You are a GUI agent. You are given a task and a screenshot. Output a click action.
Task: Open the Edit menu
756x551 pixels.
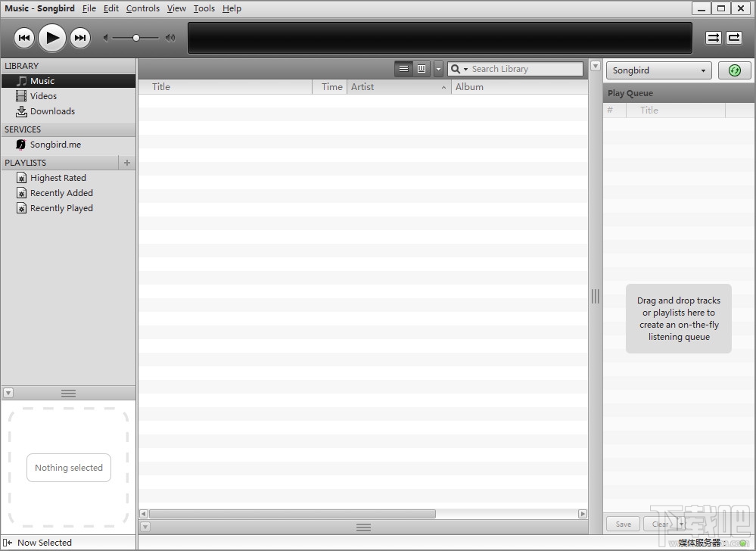[x=111, y=8]
